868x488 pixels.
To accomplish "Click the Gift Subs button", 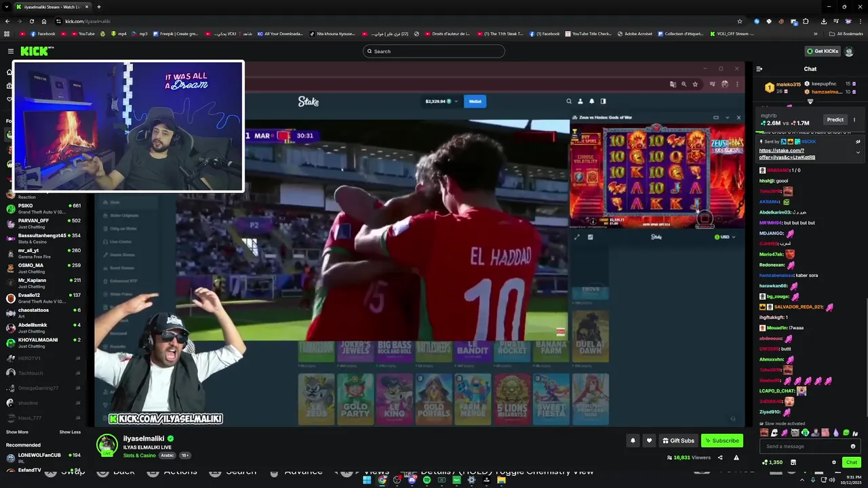I will pyautogui.click(x=678, y=441).
